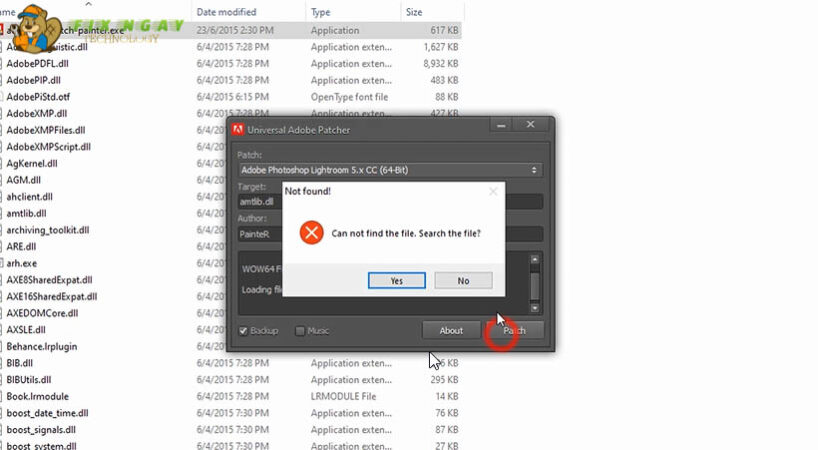This screenshot has width=818, height=450.
Task: Open the About button in patcher
Action: [451, 330]
